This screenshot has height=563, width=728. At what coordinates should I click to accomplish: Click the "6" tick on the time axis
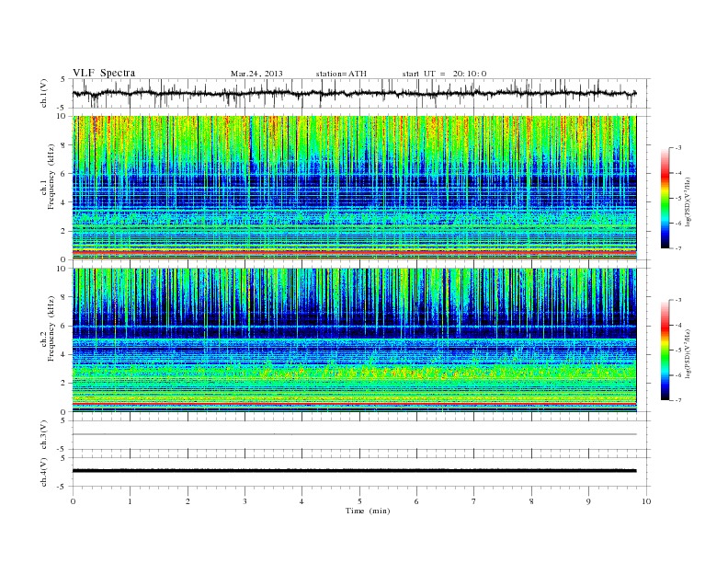[x=416, y=501]
